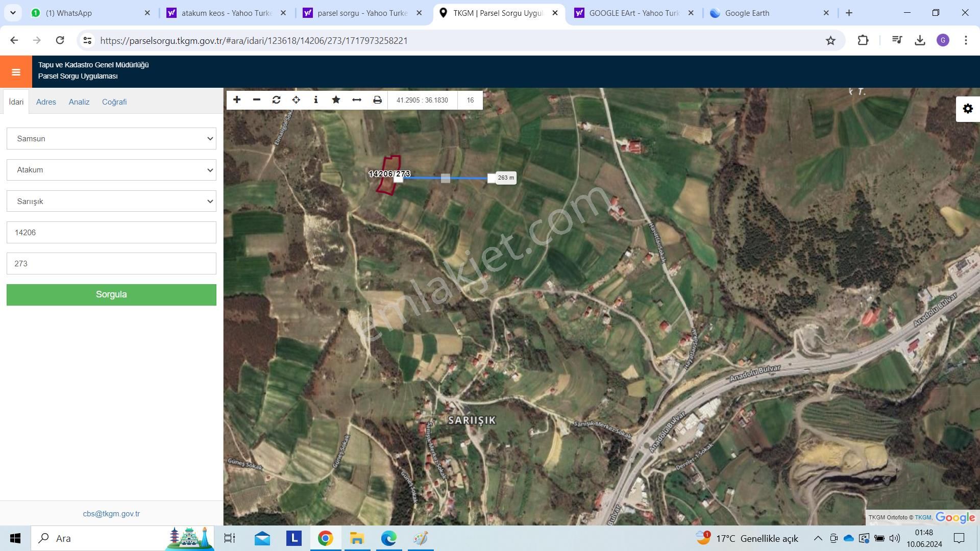980x551 pixels.
Task: Open map settings gear panel
Action: click(x=968, y=109)
